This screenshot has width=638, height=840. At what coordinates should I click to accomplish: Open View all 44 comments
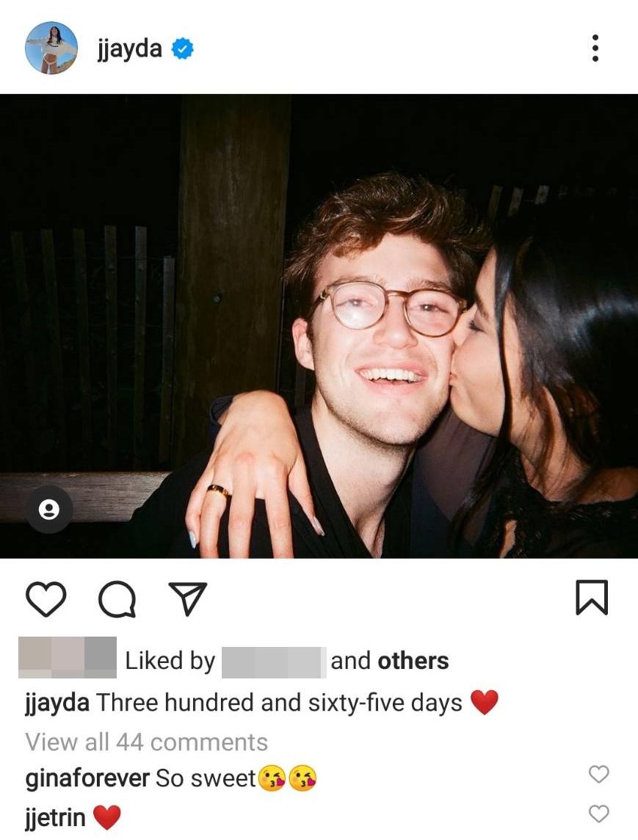(x=146, y=742)
